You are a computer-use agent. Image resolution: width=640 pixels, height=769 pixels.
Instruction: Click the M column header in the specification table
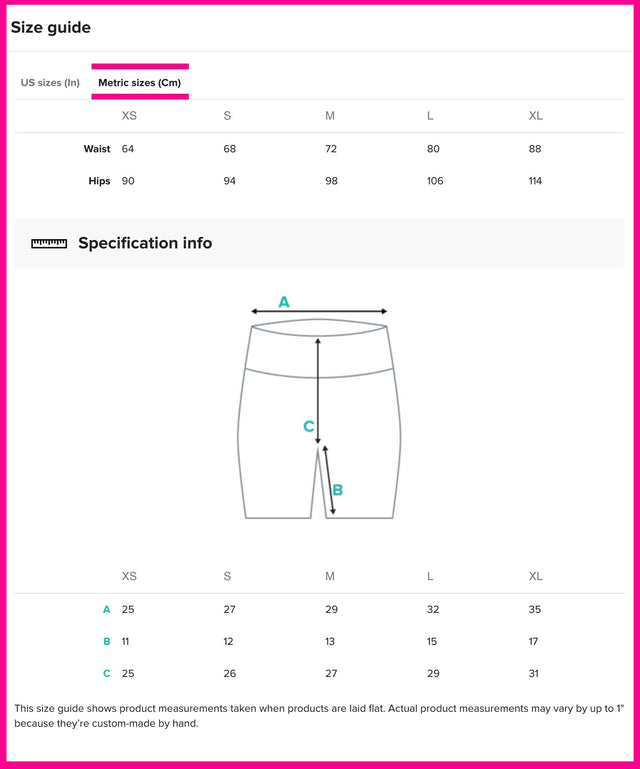[330, 576]
